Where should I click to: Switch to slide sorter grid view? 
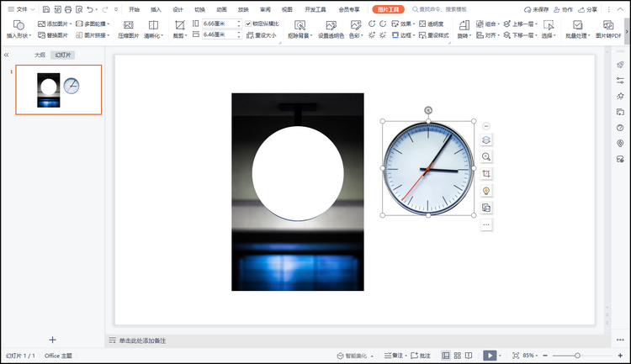(457, 356)
